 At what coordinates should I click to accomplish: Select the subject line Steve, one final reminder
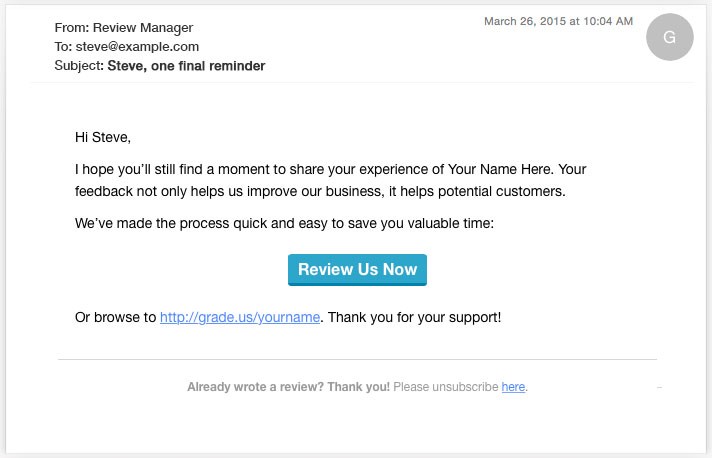(186, 66)
